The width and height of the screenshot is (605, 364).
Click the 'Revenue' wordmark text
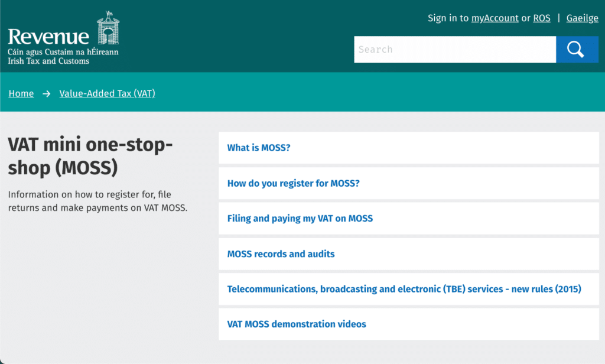48,37
